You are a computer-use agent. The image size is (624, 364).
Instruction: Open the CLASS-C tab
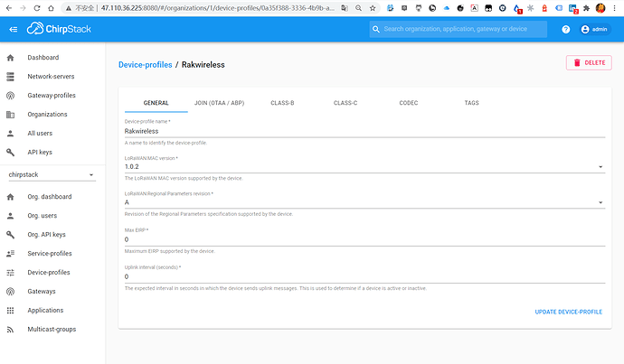pos(345,103)
